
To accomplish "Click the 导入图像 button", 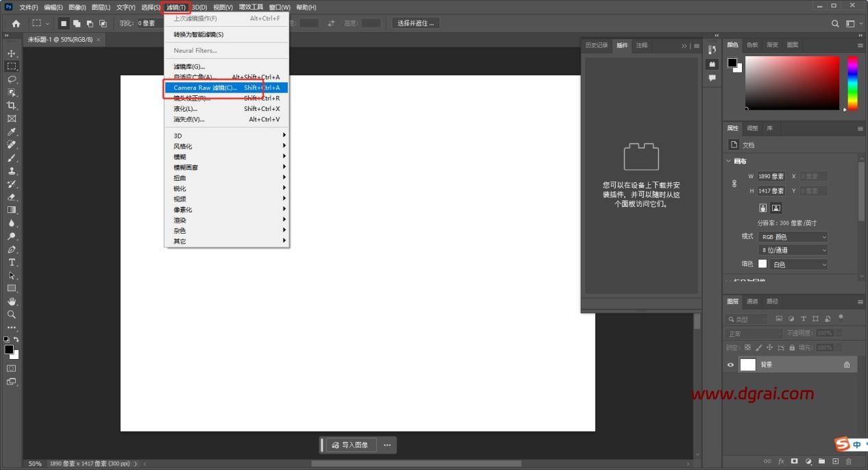I will (351, 445).
